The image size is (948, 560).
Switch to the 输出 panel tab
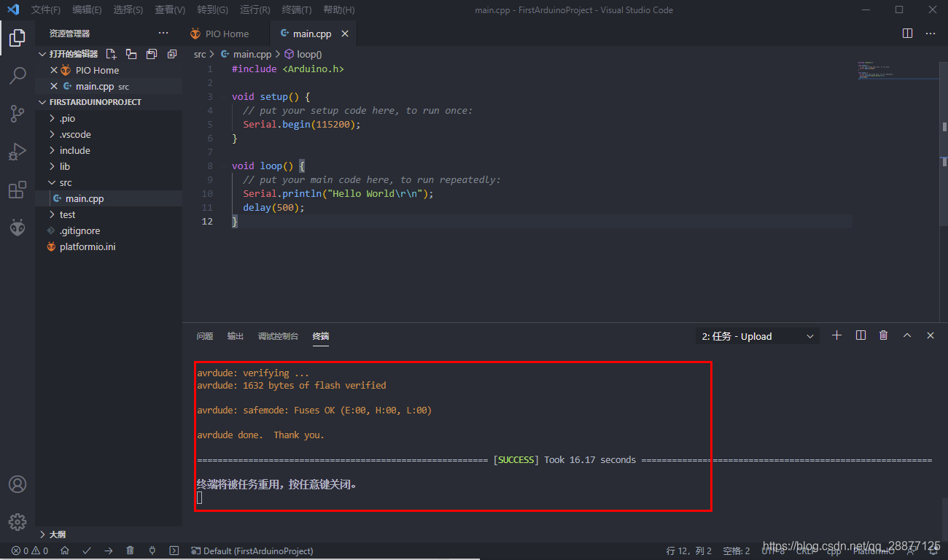[x=236, y=336]
